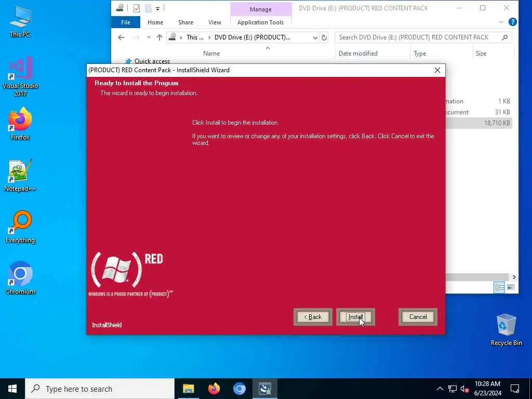Click the DVD drive icon in Explorer title bar

pos(119,8)
